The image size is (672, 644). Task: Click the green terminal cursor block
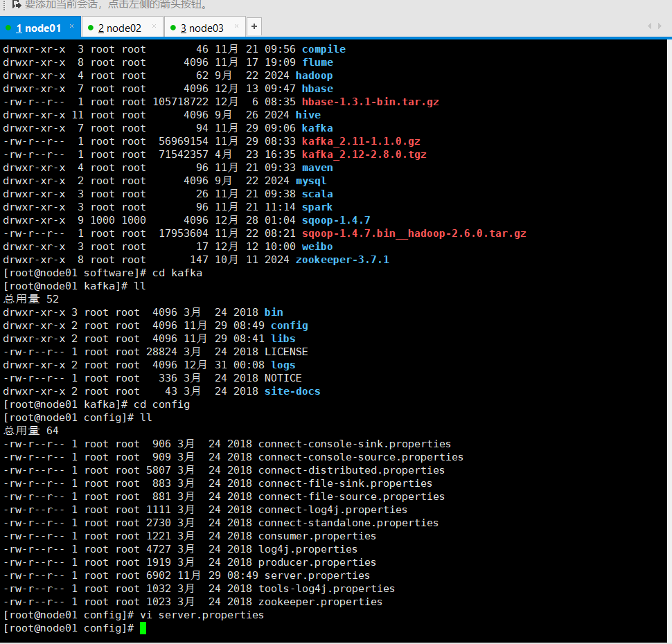tap(143, 628)
